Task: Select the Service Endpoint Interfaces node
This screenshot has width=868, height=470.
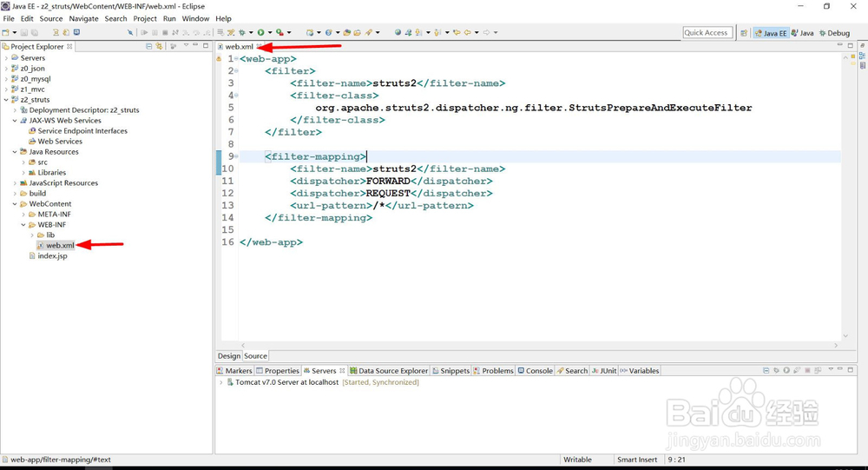Action: click(82, 131)
